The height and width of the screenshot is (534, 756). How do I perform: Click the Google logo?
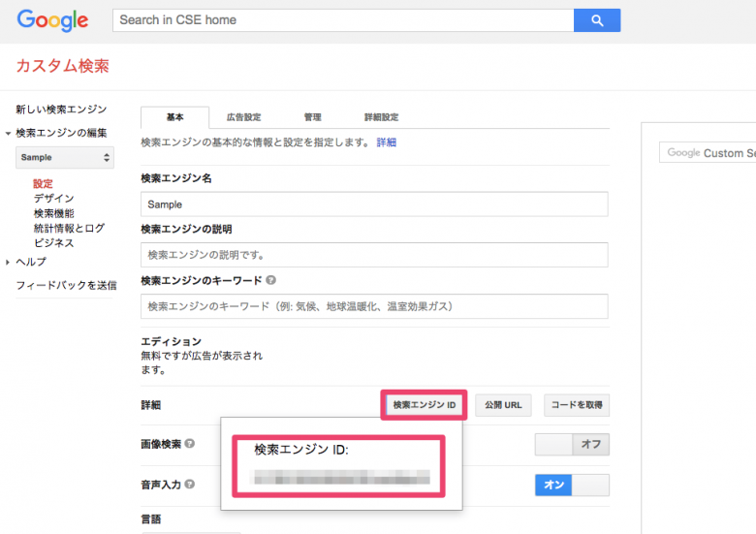pos(52,20)
